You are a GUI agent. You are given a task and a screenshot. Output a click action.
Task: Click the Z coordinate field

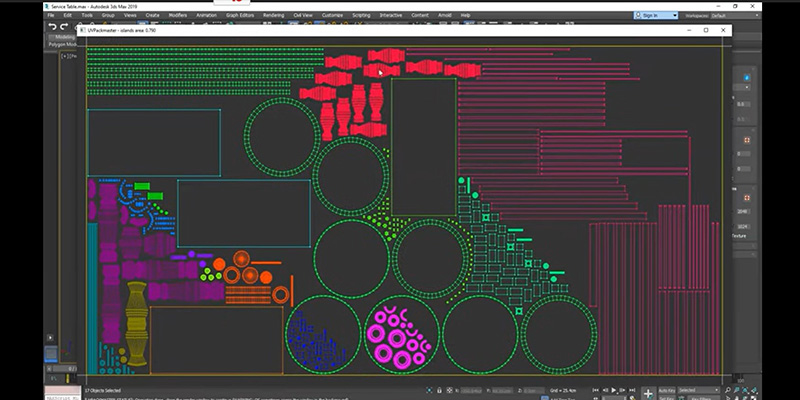(534, 391)
